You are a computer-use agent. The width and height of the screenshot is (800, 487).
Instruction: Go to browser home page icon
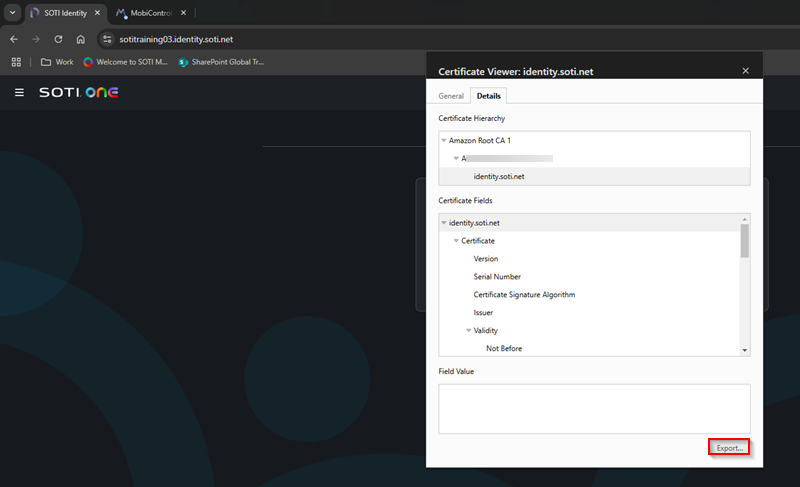pos(81,39)
